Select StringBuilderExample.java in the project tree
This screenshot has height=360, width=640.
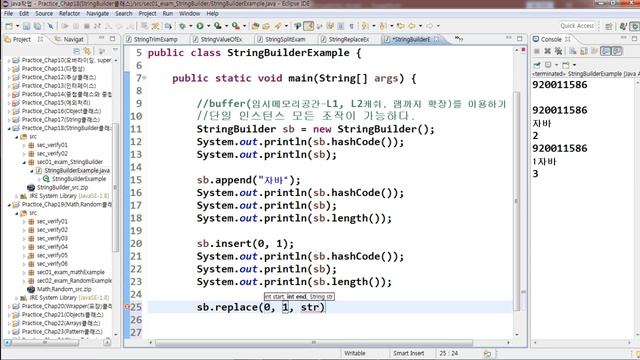click(77, 171)
